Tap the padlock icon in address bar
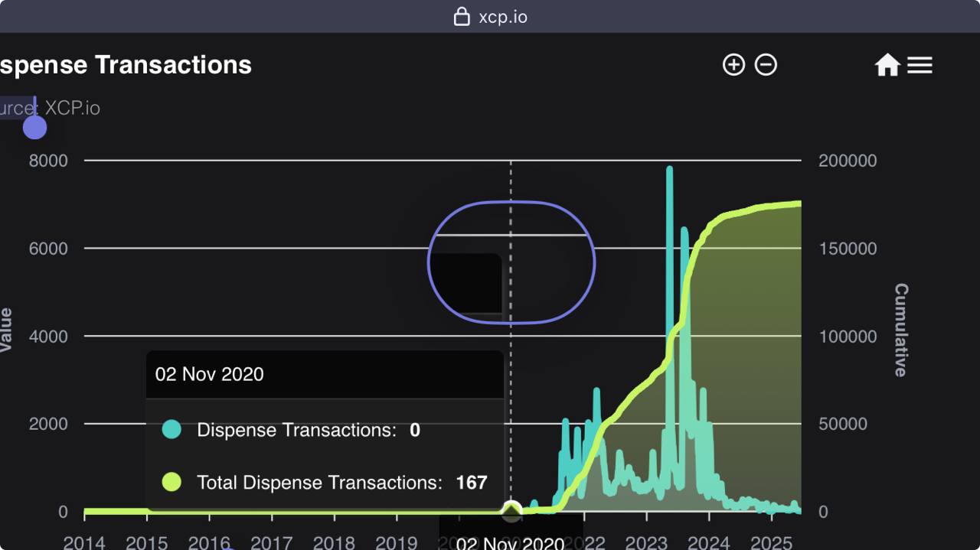The width and height of the screenshot is (980, 550). (462, 16)
